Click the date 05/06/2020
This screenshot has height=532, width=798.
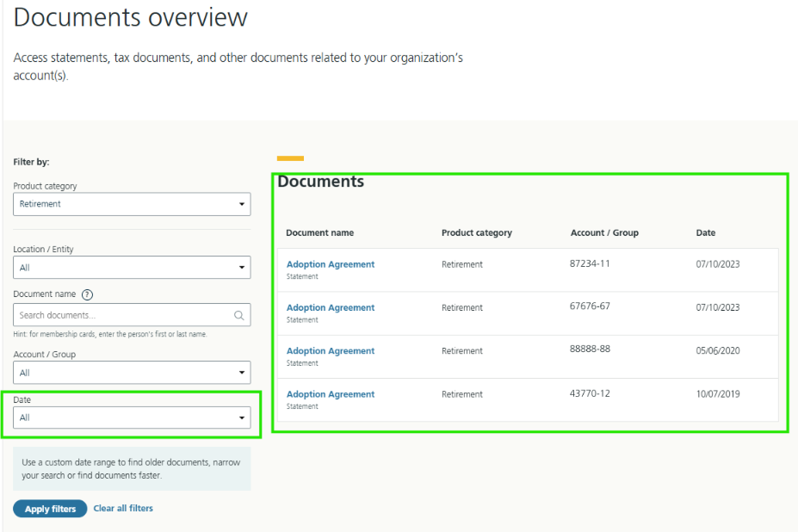pyautogui.click(x=718, y=350)
